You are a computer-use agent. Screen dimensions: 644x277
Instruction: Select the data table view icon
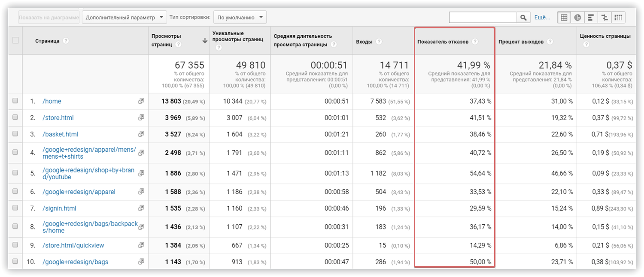[x=563, y=17]
